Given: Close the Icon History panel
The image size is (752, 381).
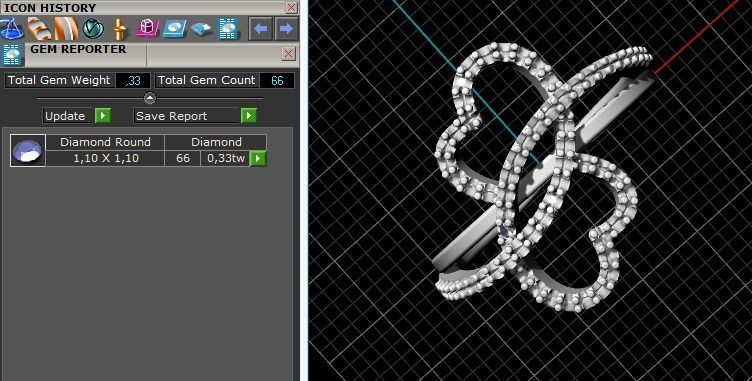Looking at the screenshot, I should (x=292, y=7).
